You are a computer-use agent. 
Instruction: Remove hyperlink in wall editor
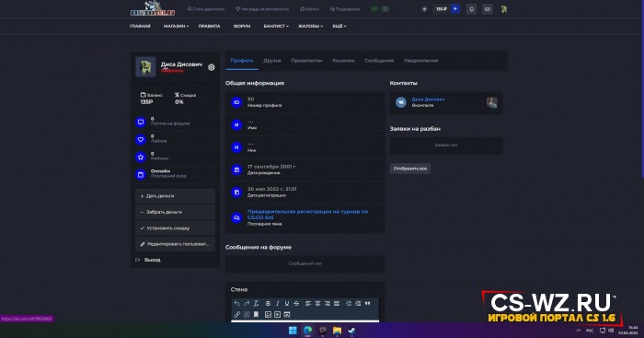(x=247, y=315)
